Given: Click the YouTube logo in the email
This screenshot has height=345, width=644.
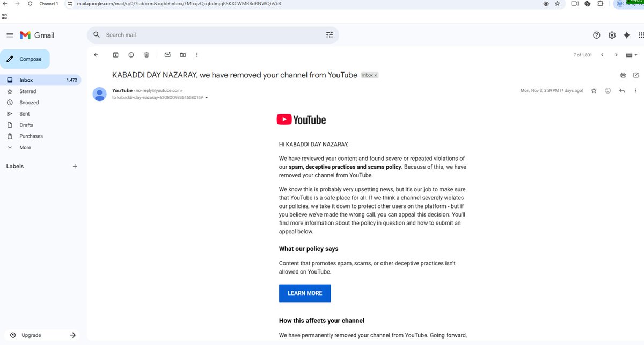Looking at the screenshot, I should (301, 120).
